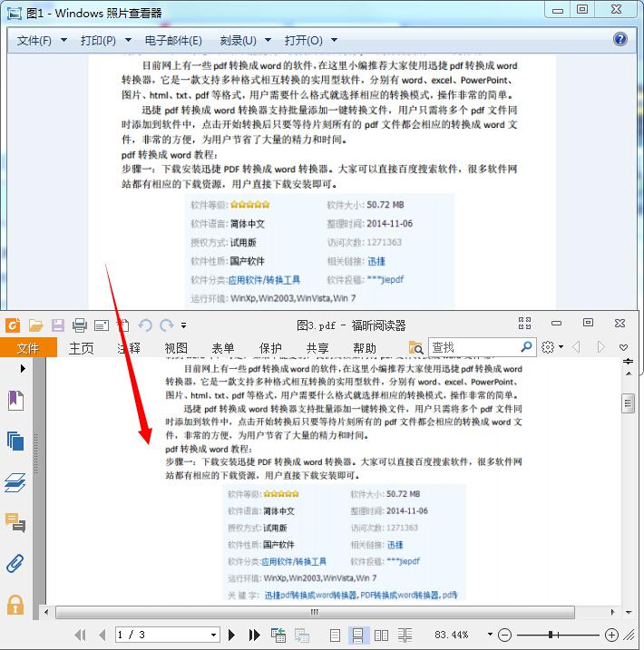Open the page number 1 / 3 dropdown
This screenshot has height=650, width=644.
[x=213, y=635]
